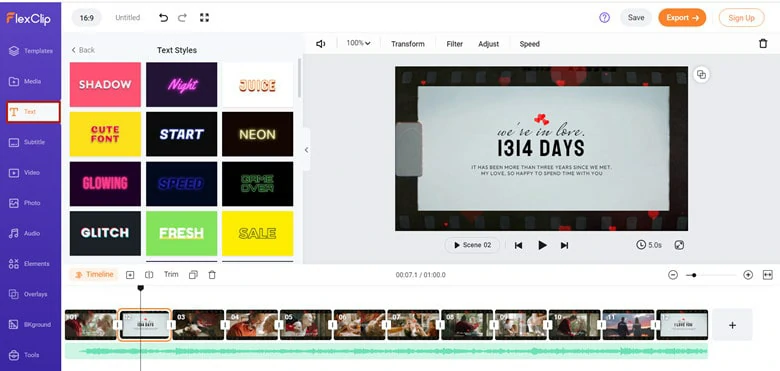Toggle the Timeline view button

tap(94, 275)
